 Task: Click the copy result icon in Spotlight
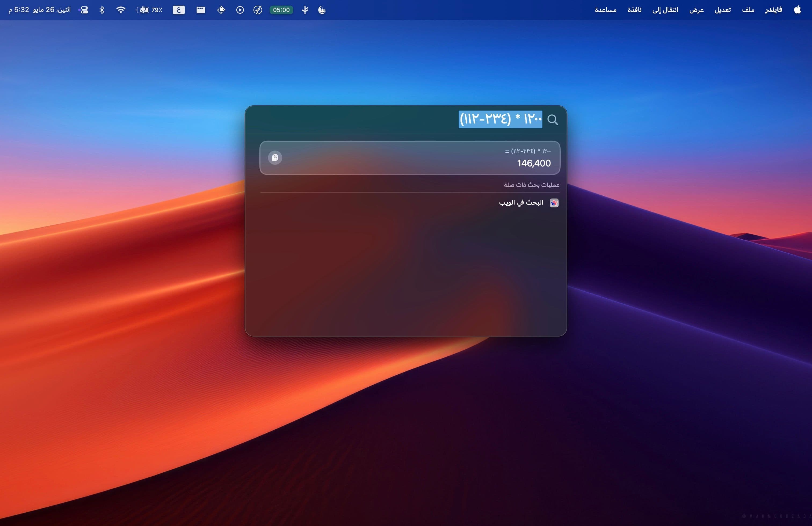[x=275, y=158]
